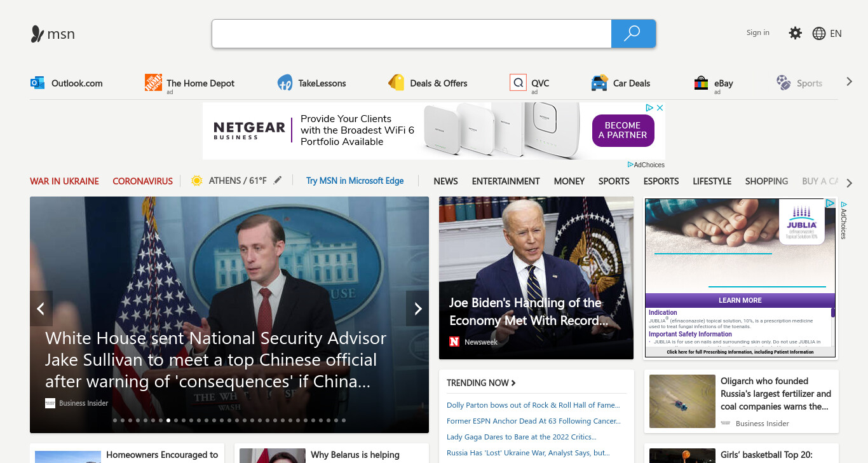Edit weather location with pencil icon
Screen dimensions: 868x463
click(x=277, y=181)
